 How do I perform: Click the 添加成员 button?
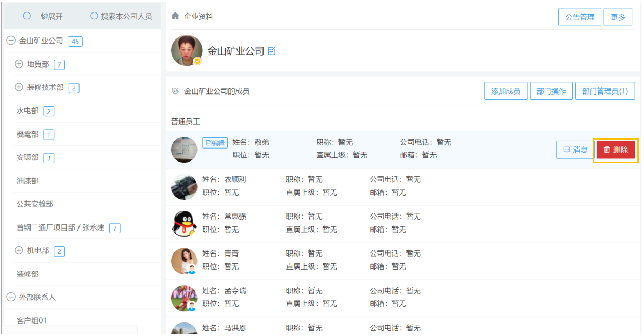coord(506,91)
